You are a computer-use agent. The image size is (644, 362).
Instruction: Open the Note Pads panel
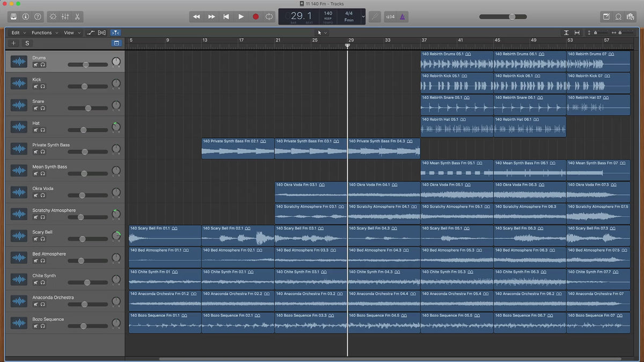coord(606,17)
